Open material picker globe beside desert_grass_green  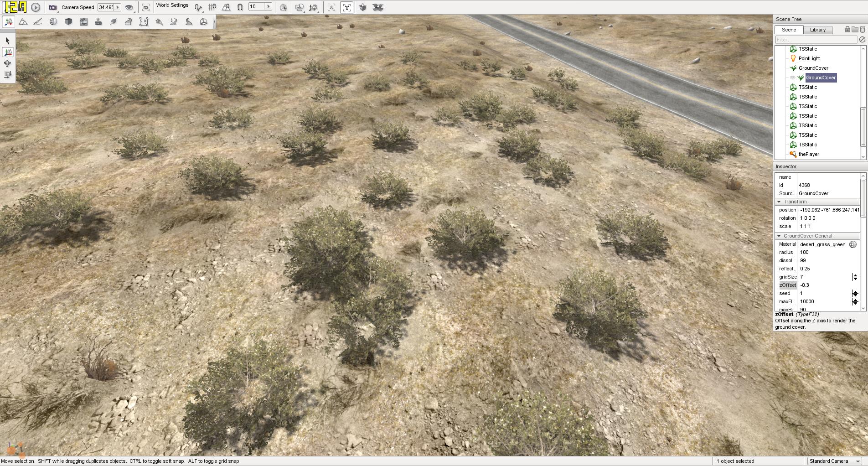[x=853, y=244]
